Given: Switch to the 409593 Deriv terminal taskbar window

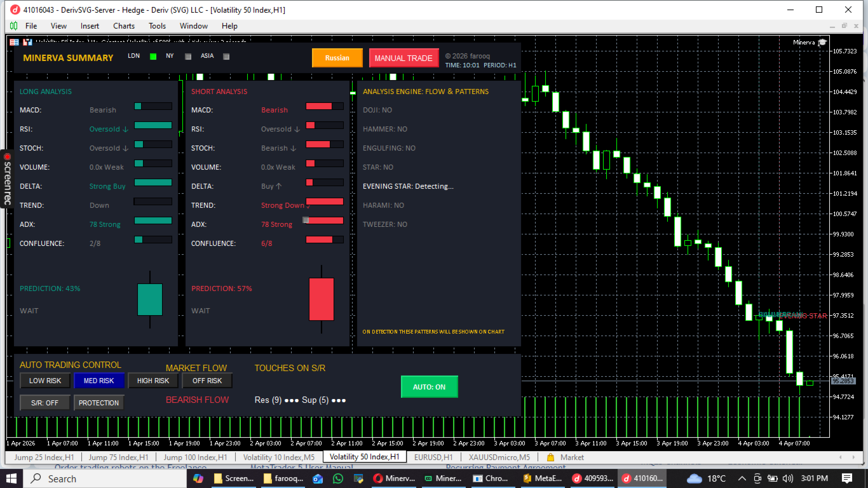Looking at the screenshot, I should (591, 478).
